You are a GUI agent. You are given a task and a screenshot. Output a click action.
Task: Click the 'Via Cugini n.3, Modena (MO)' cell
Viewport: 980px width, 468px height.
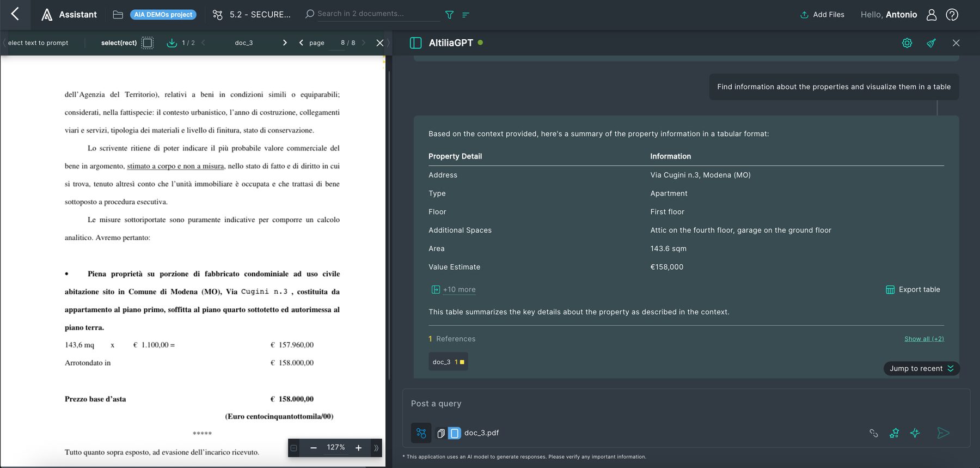[x=700, y=175]
